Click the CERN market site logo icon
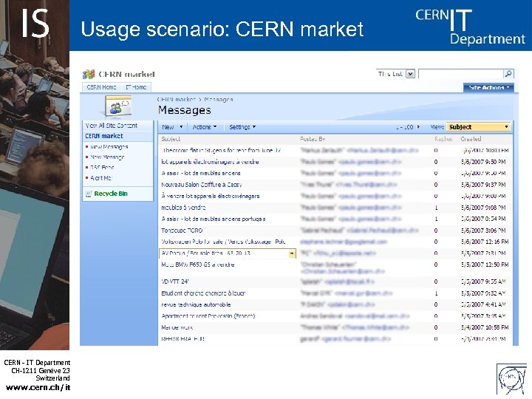The height and width of the screenshot is (399, 532). 89,74
